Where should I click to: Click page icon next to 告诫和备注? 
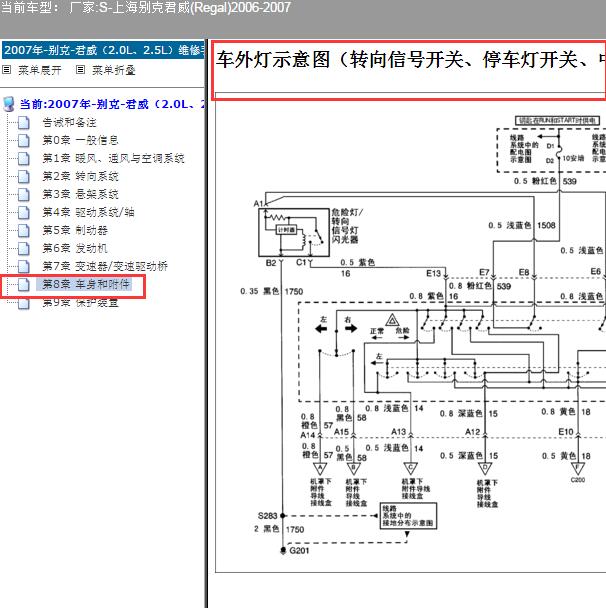pos(24,123)
